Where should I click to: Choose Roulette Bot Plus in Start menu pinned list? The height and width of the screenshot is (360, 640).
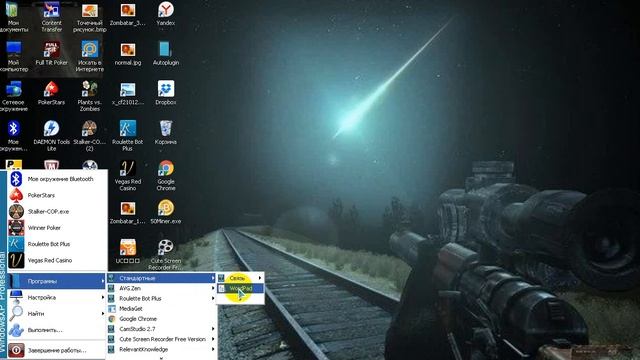click(57, 244)
